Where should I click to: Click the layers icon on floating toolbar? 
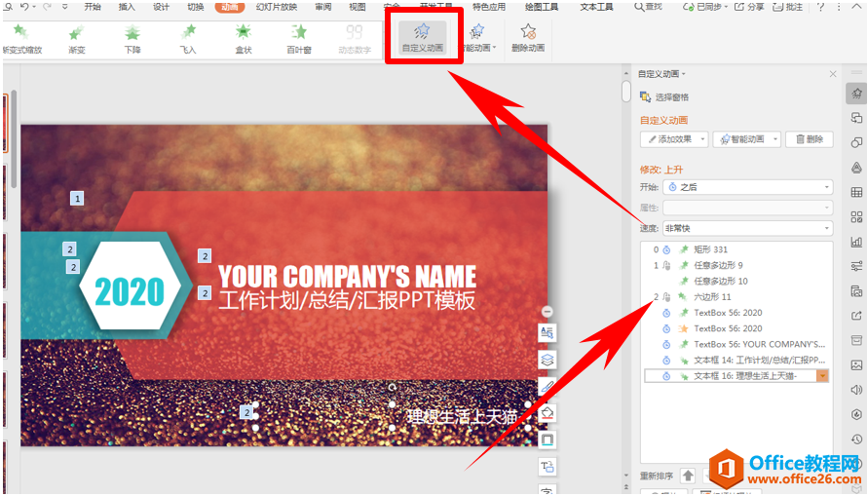pyautogui.click(x=547, y=360)
